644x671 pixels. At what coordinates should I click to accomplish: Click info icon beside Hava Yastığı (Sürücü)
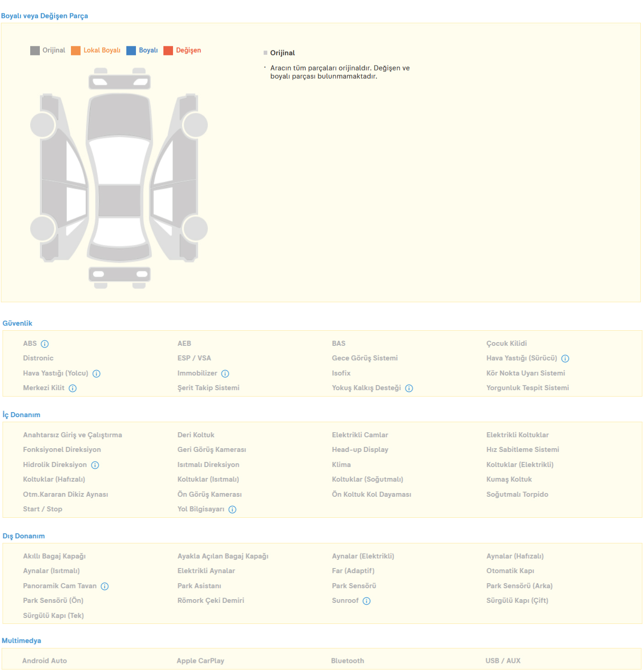[x=565, y=359]
